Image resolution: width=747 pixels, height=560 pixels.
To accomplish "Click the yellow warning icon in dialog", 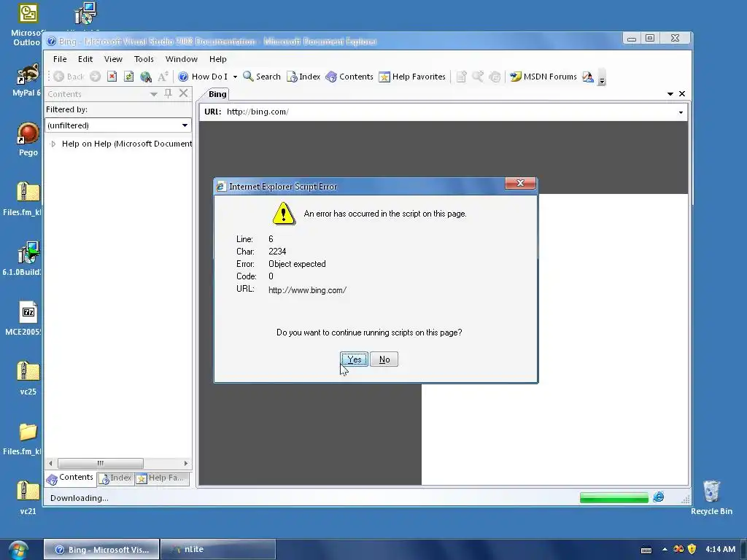I will coord(284,214).
